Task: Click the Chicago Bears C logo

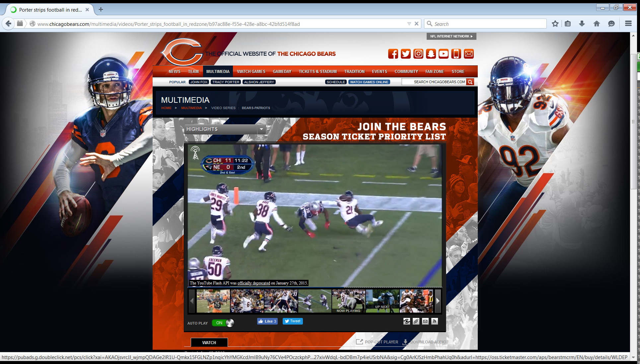Action: [x=182, y=52]
